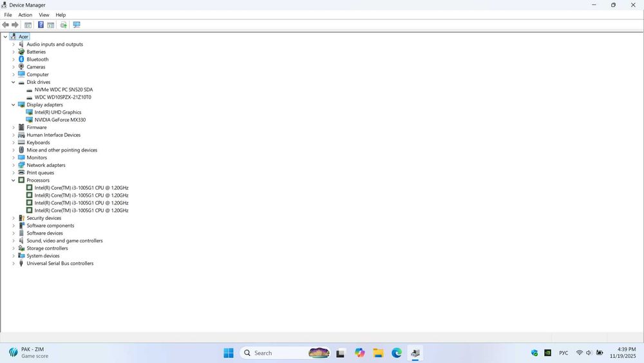Click the Keyboards category icon
The height and width of the screenshot is (363, 644).
21,142
